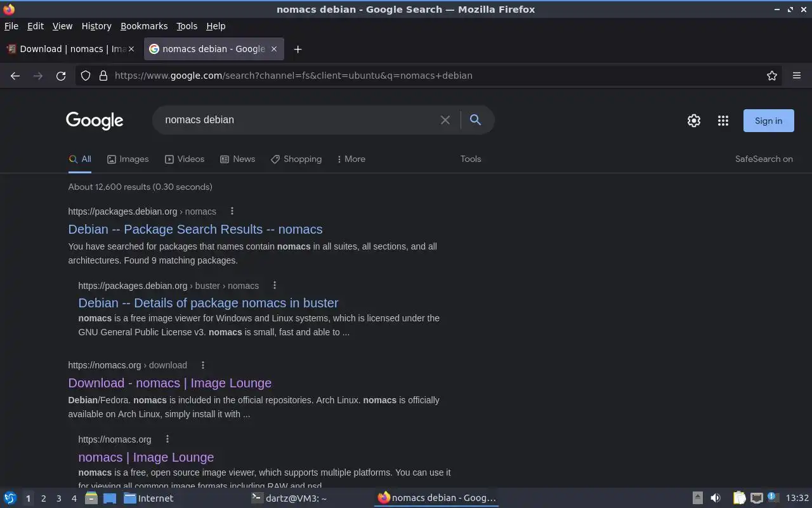
Task: Open options for nomacs.org homepage result
Action: 167,439
